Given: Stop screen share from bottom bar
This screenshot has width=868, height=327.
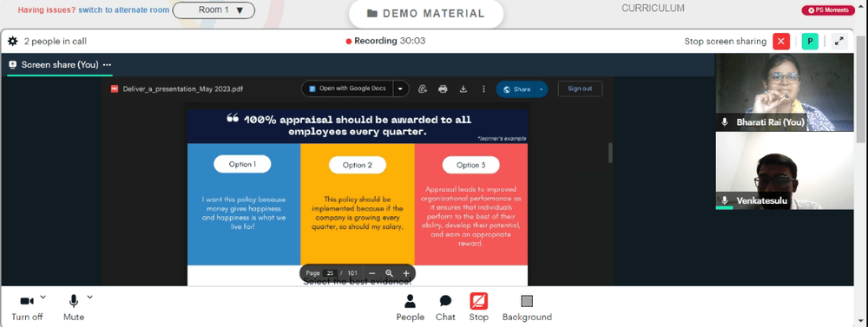Looking at the screenshot, I should point(479,308).
